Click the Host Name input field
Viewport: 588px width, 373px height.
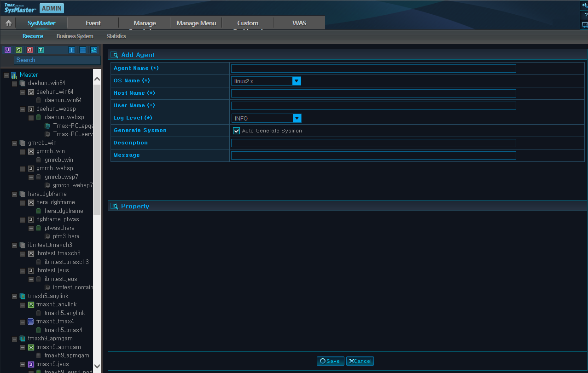click(373, 93)
